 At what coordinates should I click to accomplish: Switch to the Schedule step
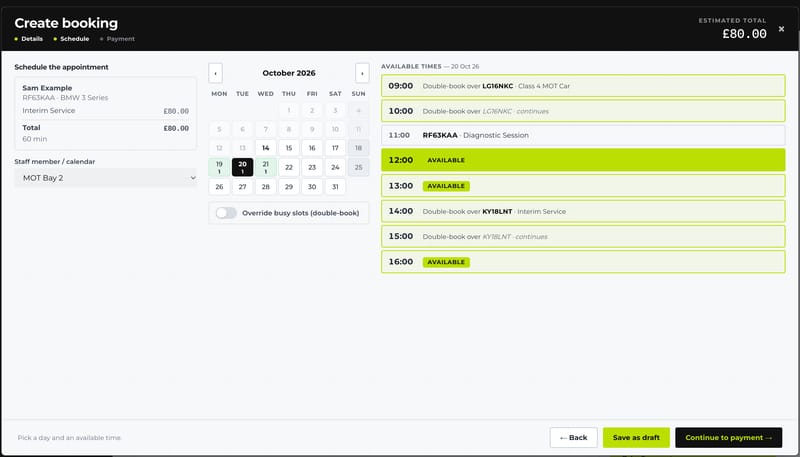(71, 39)
